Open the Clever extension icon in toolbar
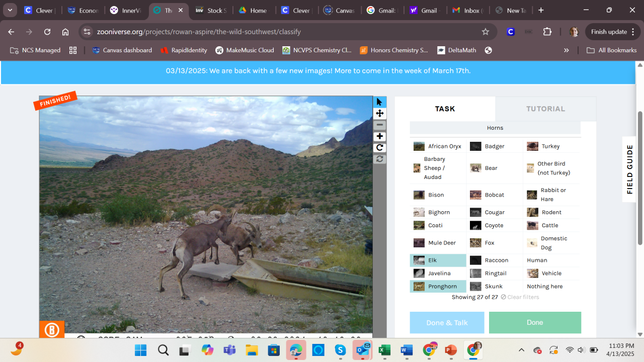644x362 pixels. click(511, 32)
